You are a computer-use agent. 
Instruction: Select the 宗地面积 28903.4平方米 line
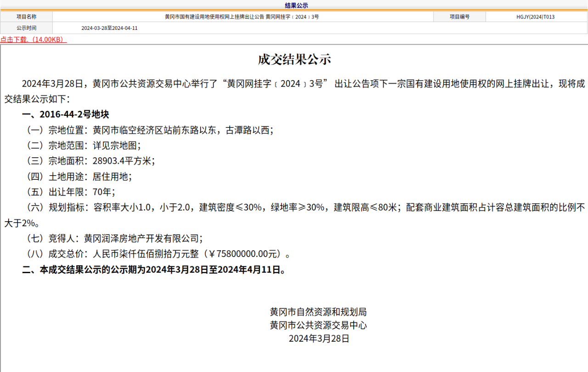pyautogui.click(x=90, y=161)
